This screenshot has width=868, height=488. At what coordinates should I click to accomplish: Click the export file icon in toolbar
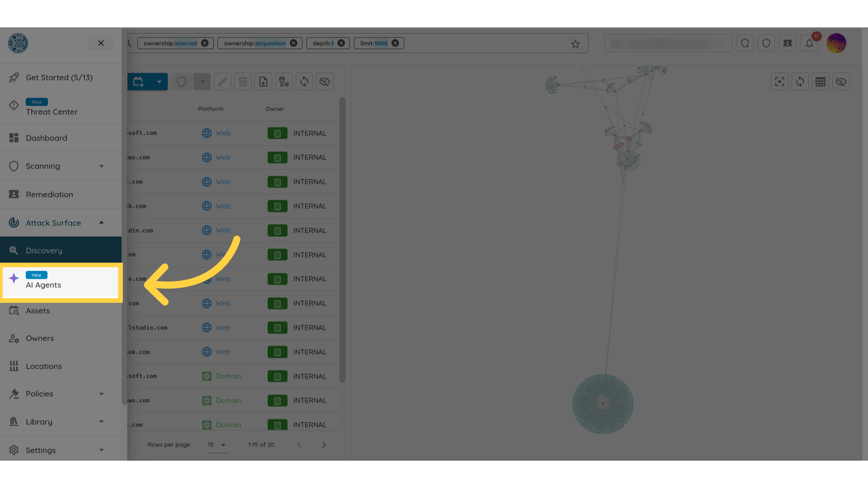(x=263, y=82)
